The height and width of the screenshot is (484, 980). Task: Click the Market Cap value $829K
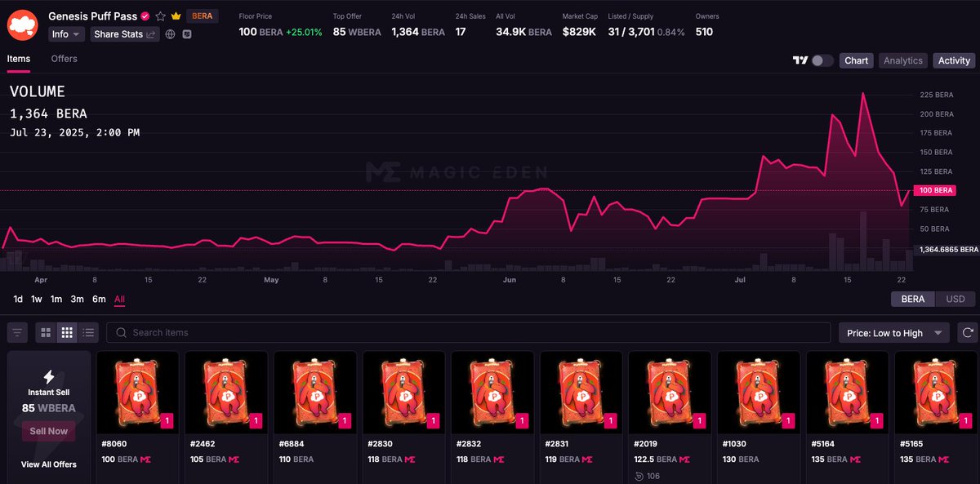click(581, 32)
